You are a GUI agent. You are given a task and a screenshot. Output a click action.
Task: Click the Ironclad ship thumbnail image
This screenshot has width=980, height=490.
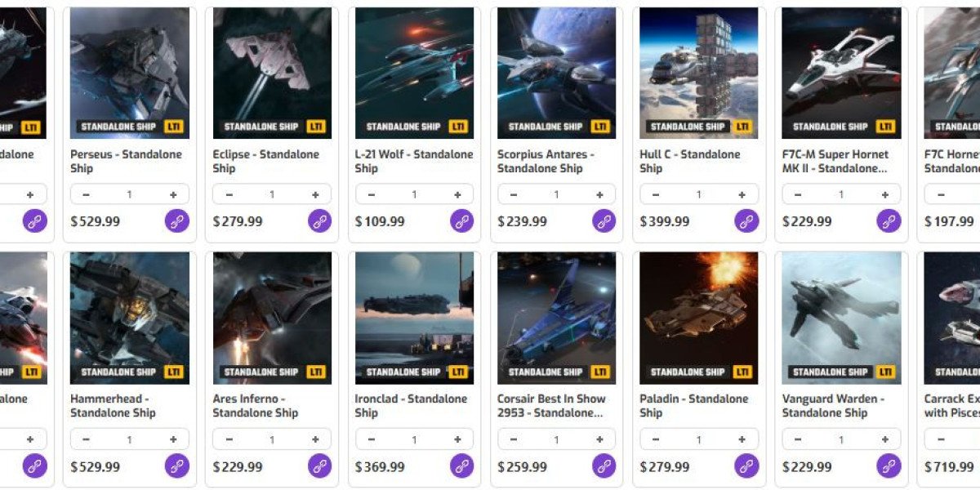[x=414, y=318]
